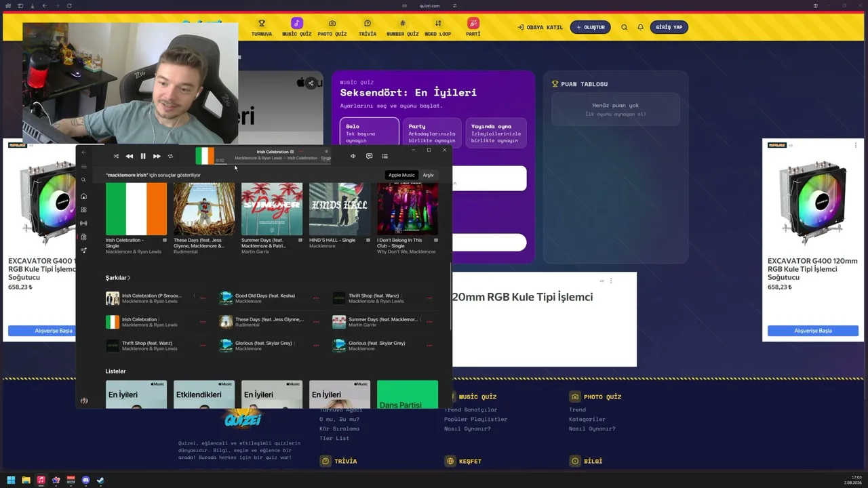868x488 pixels.
Task: Open Tier List footer link
Action: click(334, 439)
